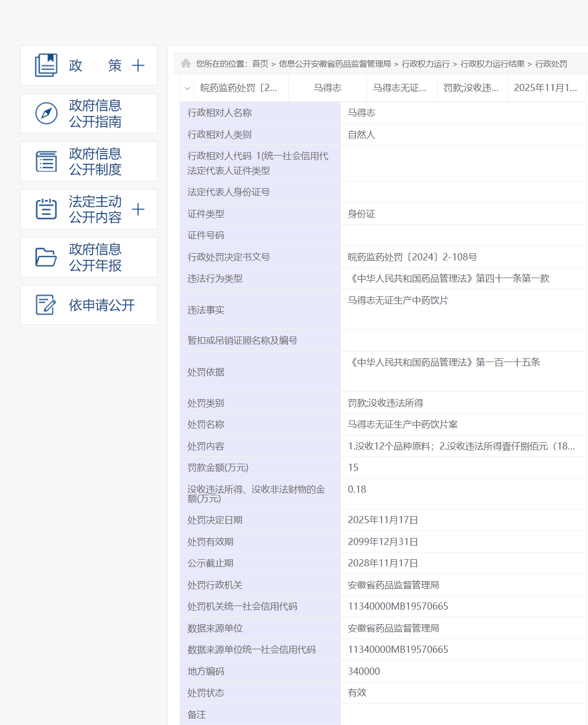This screenshot has height=725, width=588.
Task: Click the pencil icon next to 依申请公开
Action: [46, 304]
